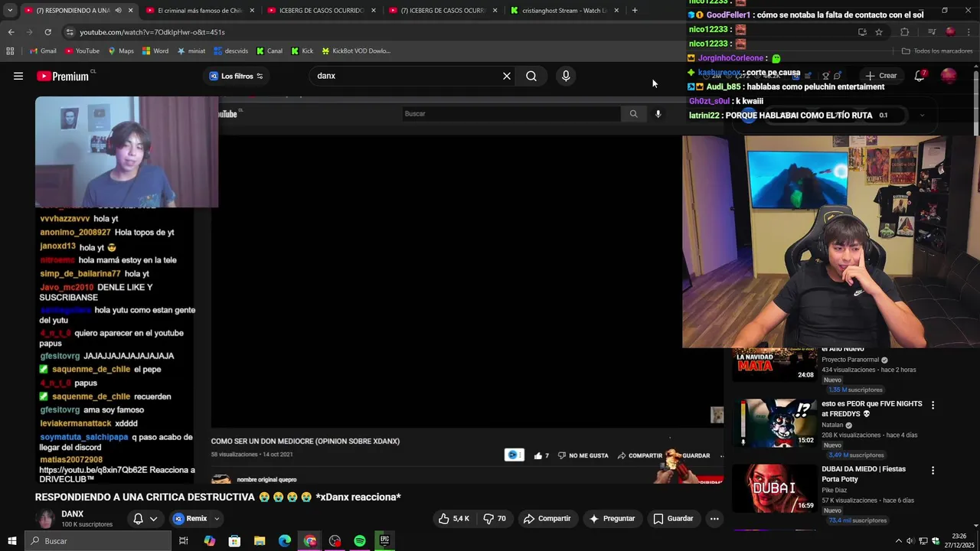Open the miniat bookmark
This screenshot has width=980, height=551.
tap(191, 51)
